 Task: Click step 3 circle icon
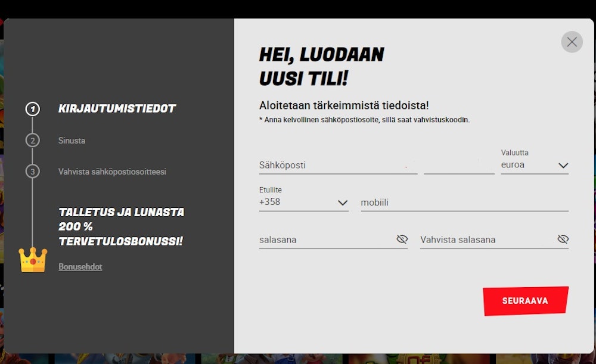pyautogui.click(x=33, y=172)
